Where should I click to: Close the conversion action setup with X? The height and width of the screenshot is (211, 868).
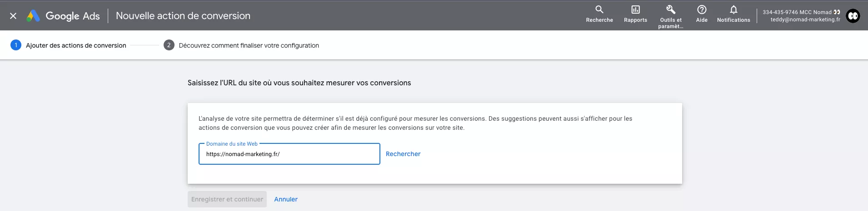coord(13,16)
